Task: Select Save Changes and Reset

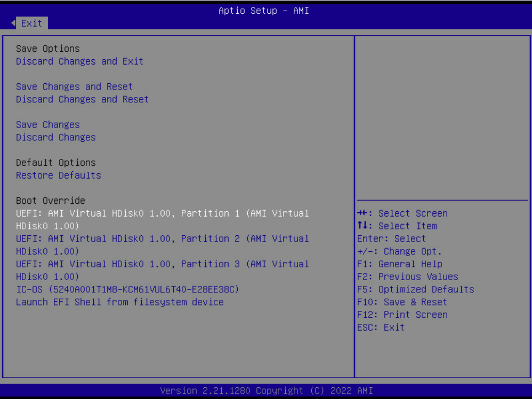Action: [74, 87]
